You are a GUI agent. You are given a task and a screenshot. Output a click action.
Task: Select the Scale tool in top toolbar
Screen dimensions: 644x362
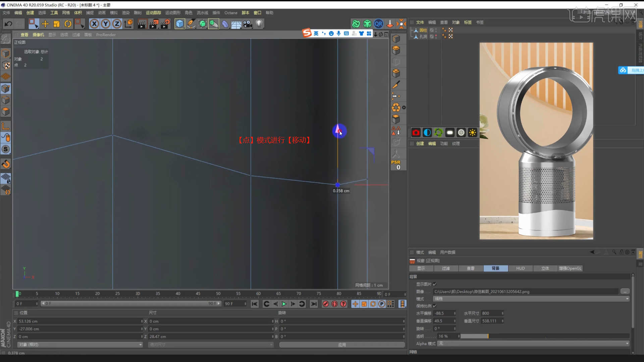[x=56, y=24]
